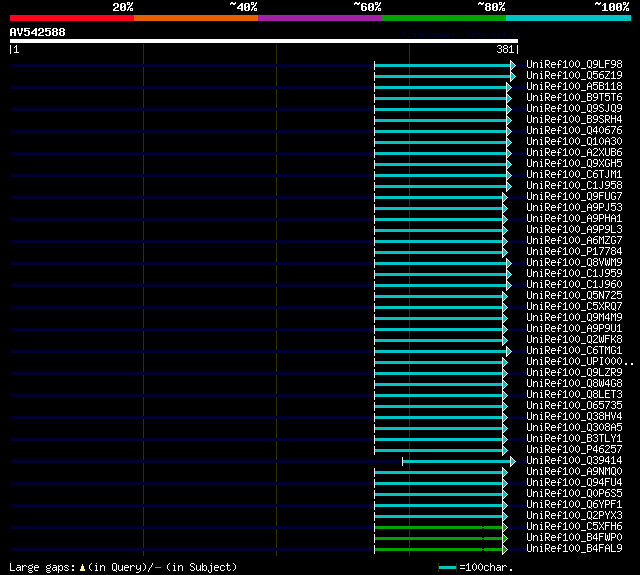Click UniRef100_P17784 label
This screenshot has height=575, width=640.
coord(574,252)
